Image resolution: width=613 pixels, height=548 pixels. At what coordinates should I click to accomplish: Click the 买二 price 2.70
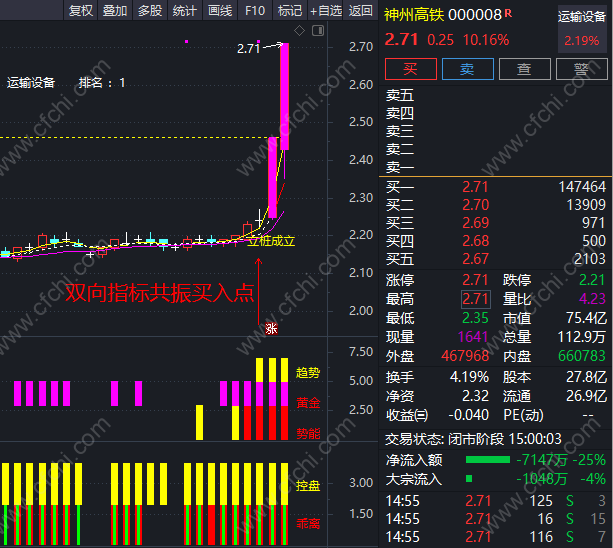tap(475, 205)
